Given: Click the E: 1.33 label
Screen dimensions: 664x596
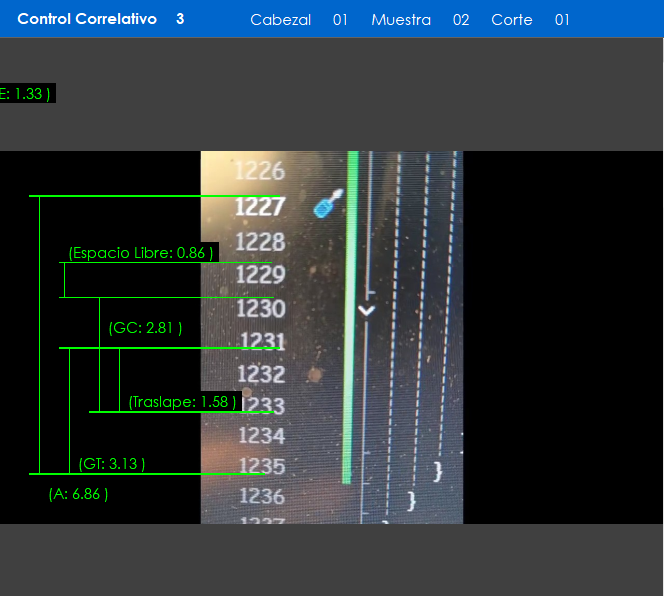Looking at the screenshot, I should 25,93.
